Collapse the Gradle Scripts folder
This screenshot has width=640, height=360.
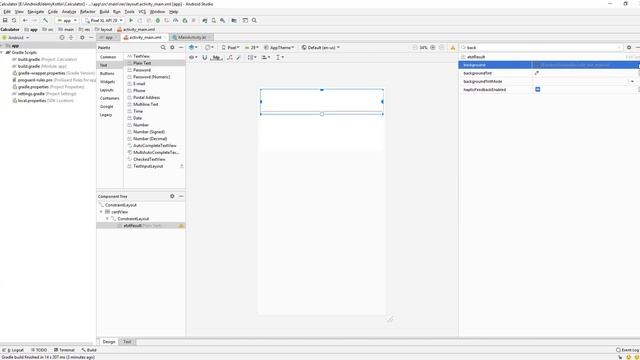click(2, 52)
